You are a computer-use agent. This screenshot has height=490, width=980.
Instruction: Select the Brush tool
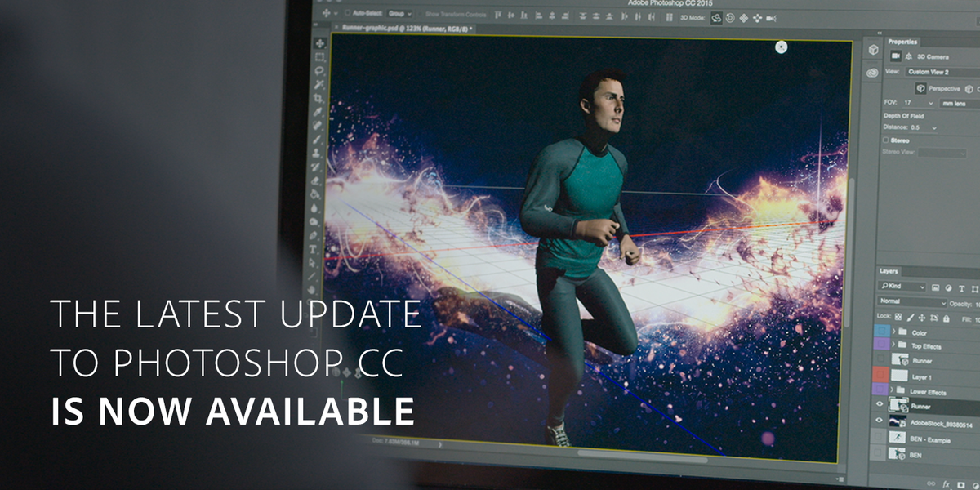(317, 139)
